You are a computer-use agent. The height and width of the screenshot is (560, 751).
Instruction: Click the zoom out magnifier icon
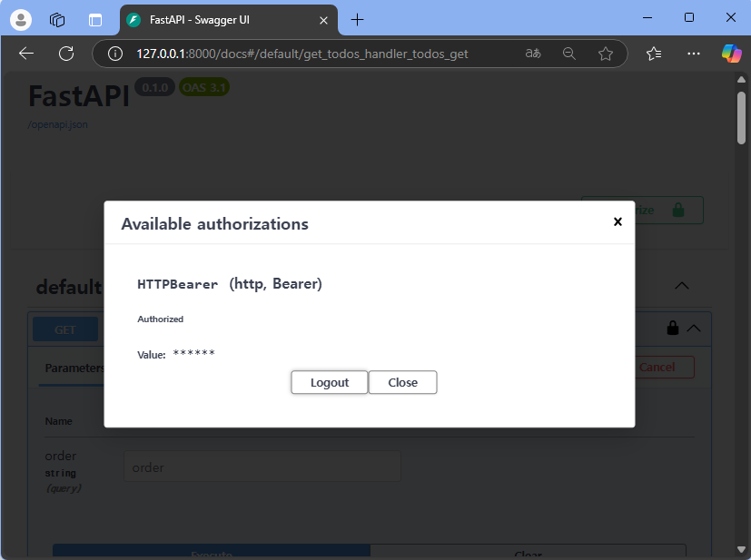click(569, 54)
